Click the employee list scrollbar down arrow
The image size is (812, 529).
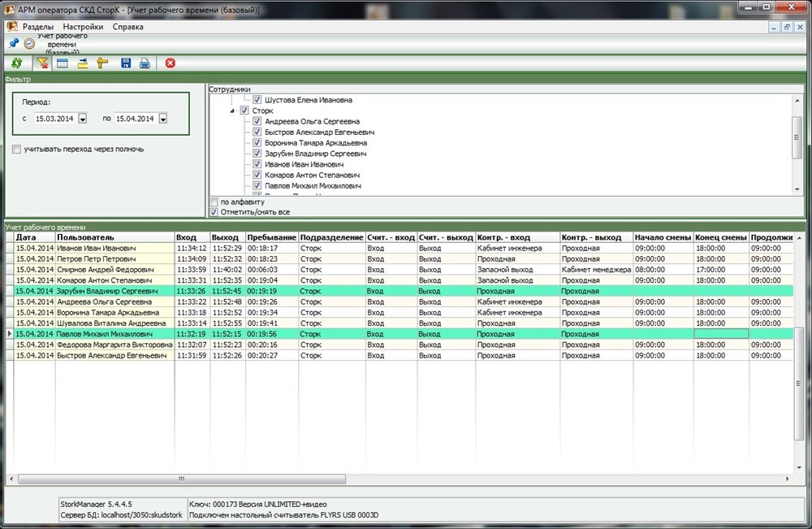coord(797,189)
